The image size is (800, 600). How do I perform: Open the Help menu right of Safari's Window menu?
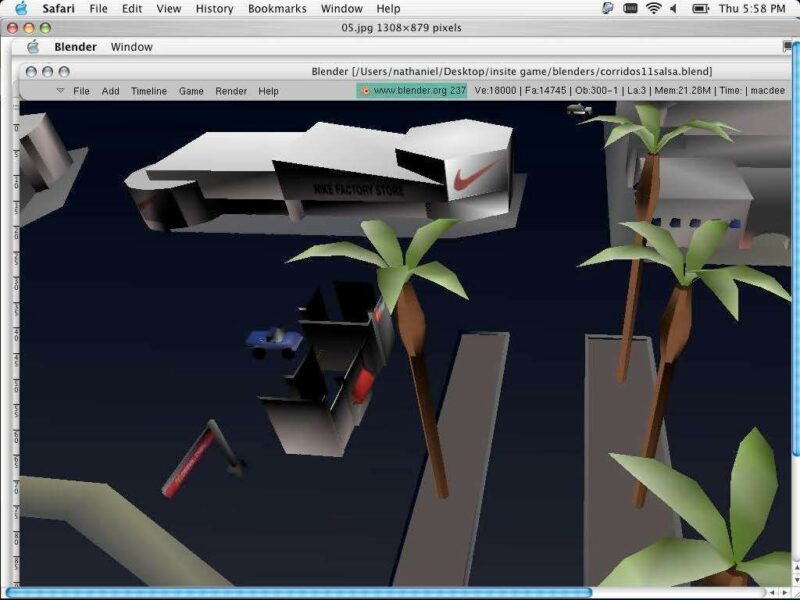click(x=388, y=9)
